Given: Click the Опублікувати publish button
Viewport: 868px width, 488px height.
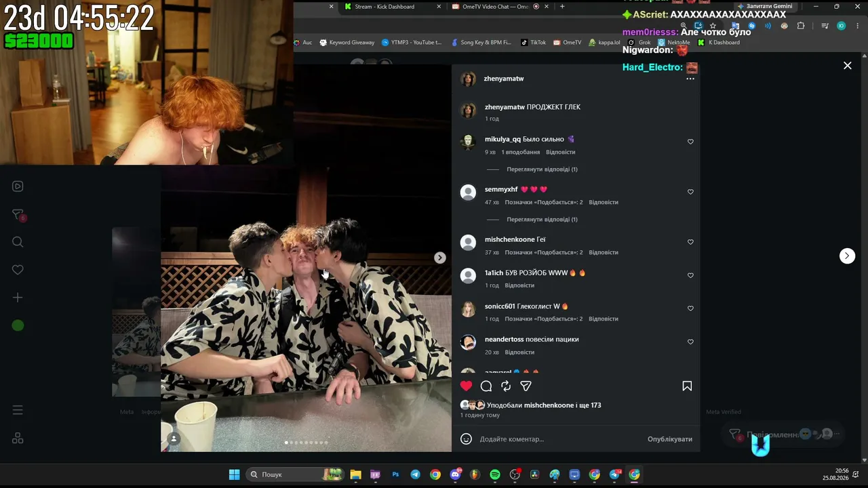Looking at the screenshot, I should tap(670, 439).
